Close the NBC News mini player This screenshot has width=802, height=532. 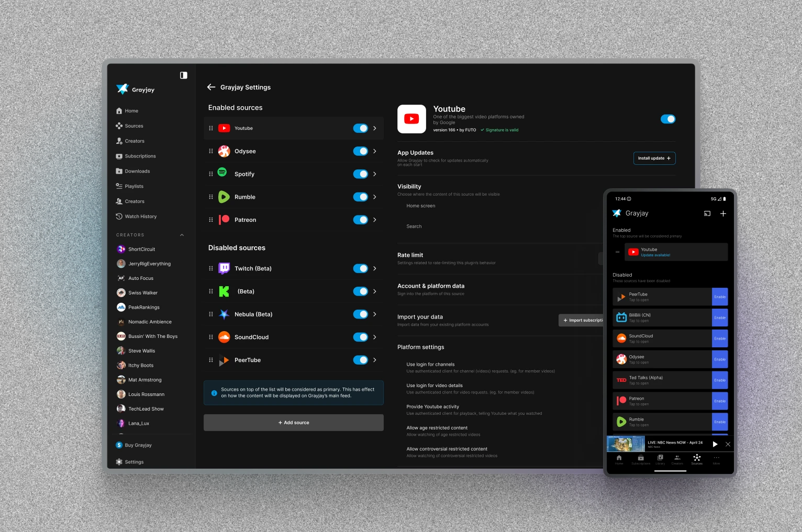point(728,444)
